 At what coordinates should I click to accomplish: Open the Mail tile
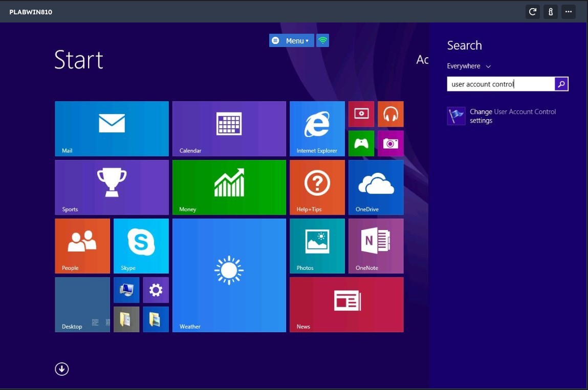point(112,128)
